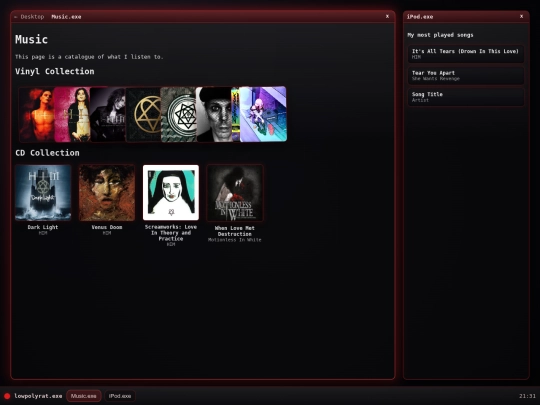Open the first red vinyl cover

pos(37,114)
